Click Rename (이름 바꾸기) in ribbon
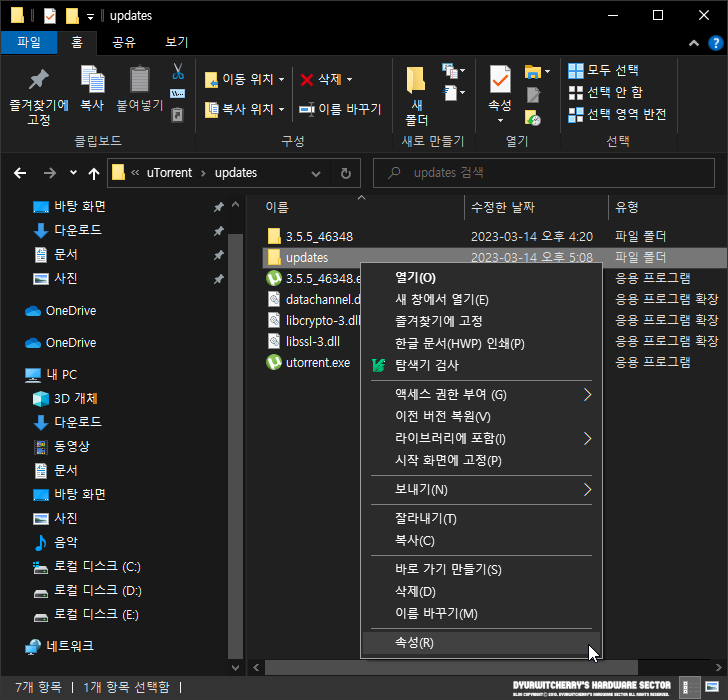The width and height of the screenshot is (728, 700). pos(340,109)
